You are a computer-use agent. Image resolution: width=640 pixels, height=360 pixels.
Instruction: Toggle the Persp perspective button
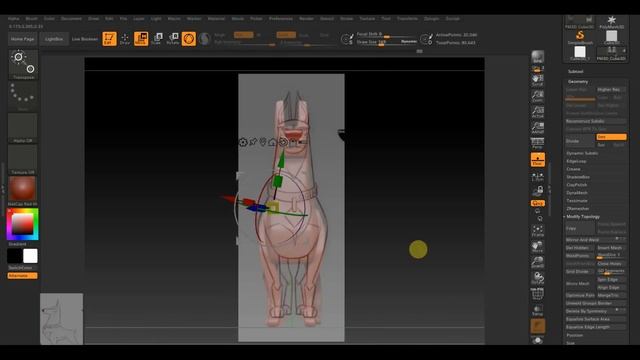coord(538,143)
